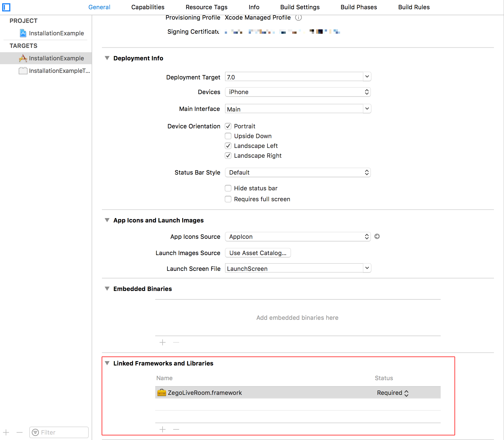Open the Status Bar Style popup

click(298, 172)
